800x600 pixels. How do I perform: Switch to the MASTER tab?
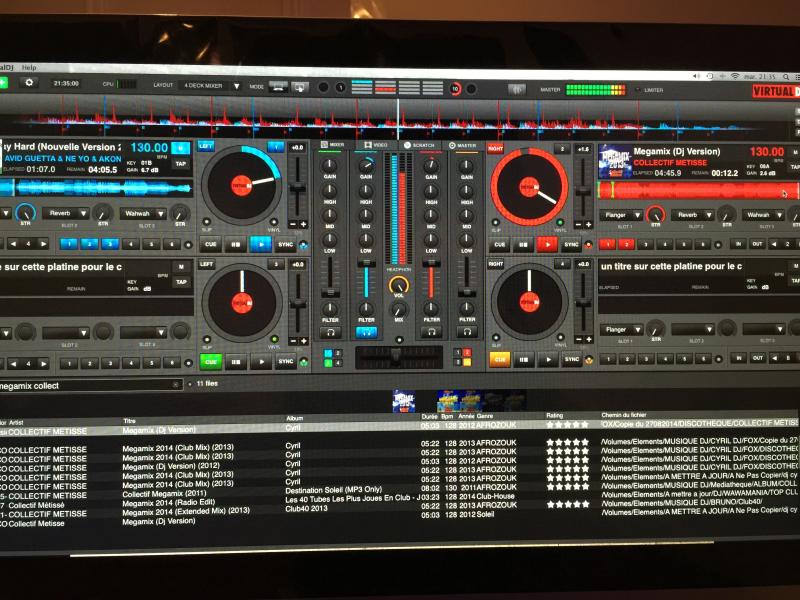[x=462, y=145]
